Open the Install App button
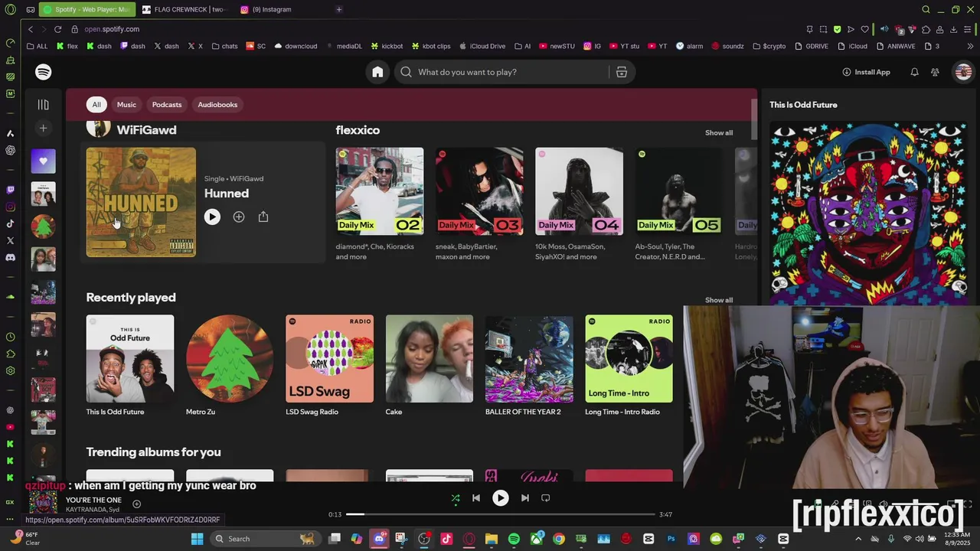 [866, 72]
